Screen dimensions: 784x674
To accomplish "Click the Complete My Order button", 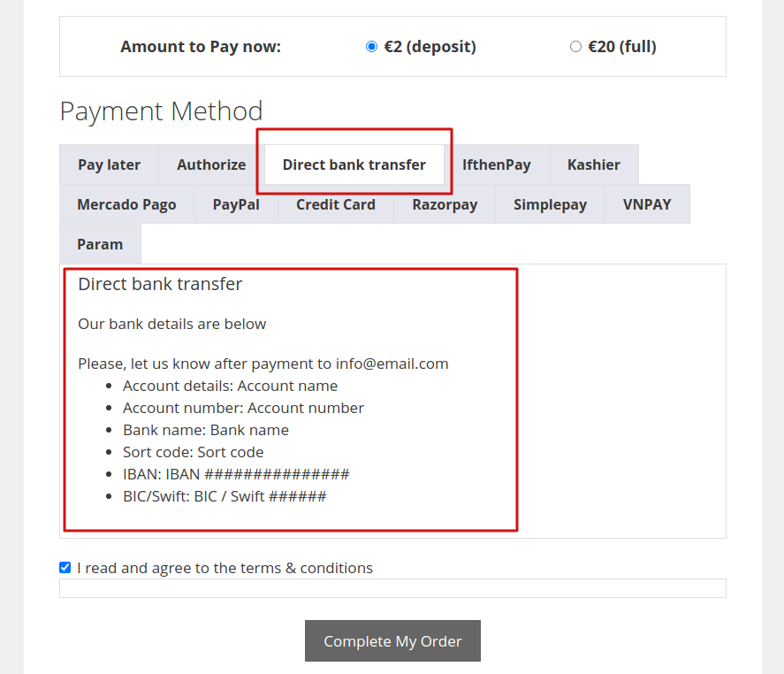I will tap(392, 640).
